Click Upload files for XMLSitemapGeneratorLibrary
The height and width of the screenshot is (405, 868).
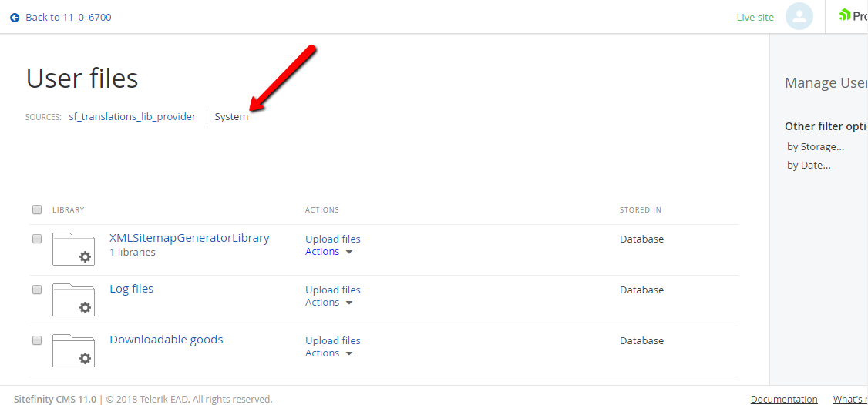coord(333,239)
